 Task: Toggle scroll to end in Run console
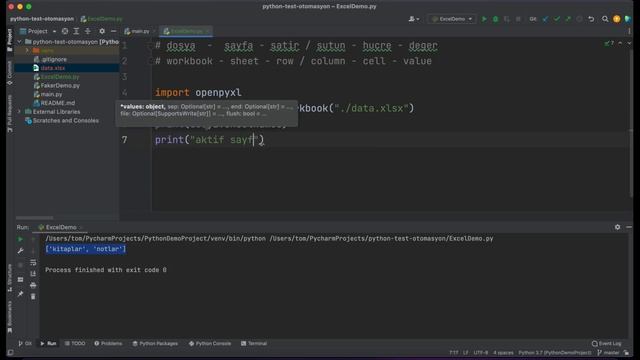coord(33,274)
